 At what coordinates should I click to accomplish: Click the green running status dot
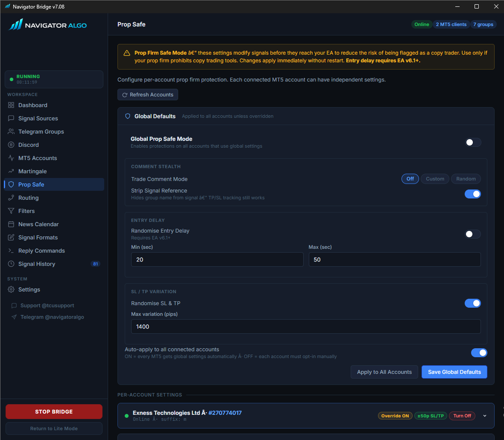tap(12, 79)
